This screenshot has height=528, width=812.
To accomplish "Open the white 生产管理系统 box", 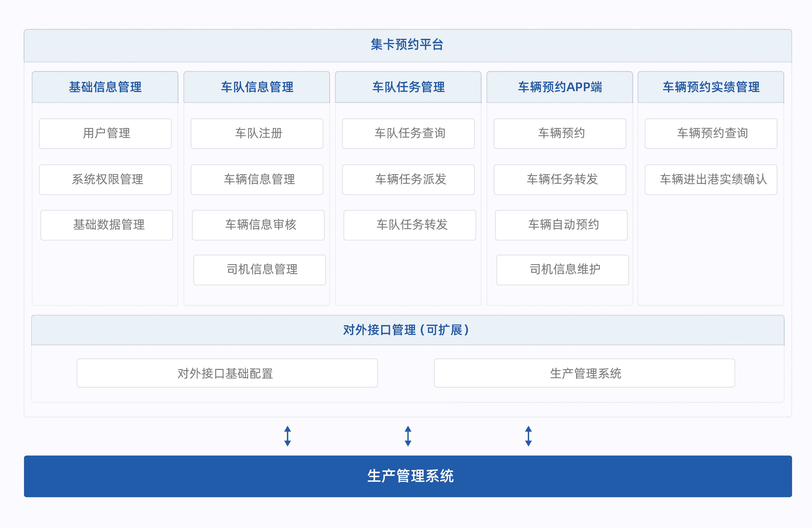I will [x=584, y=373].
